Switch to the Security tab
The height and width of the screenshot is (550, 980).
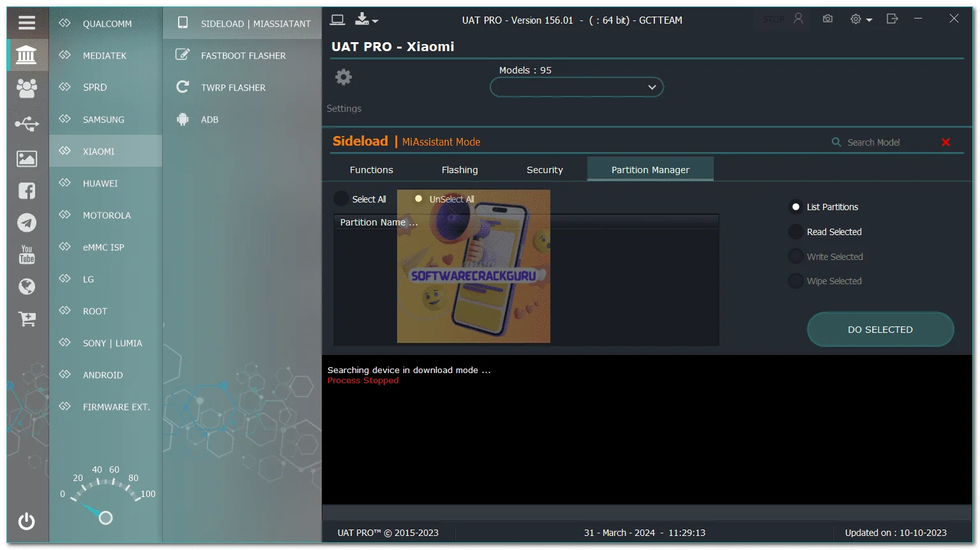(545, 170)
